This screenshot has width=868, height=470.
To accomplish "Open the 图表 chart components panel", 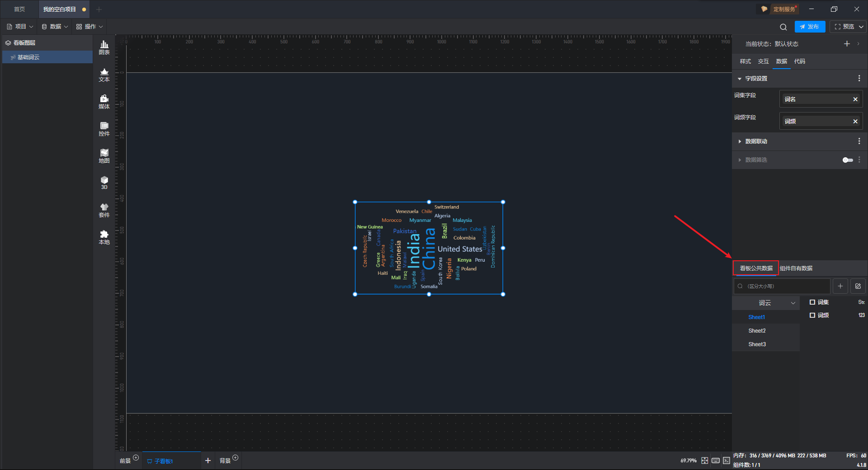I will click(104, 47).
